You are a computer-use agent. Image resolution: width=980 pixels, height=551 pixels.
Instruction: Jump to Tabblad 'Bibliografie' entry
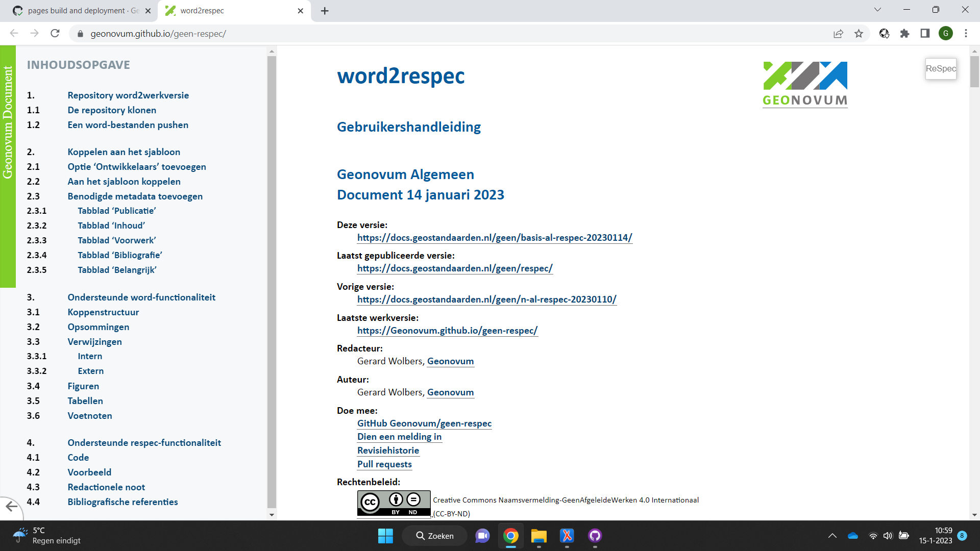[120, 255]
